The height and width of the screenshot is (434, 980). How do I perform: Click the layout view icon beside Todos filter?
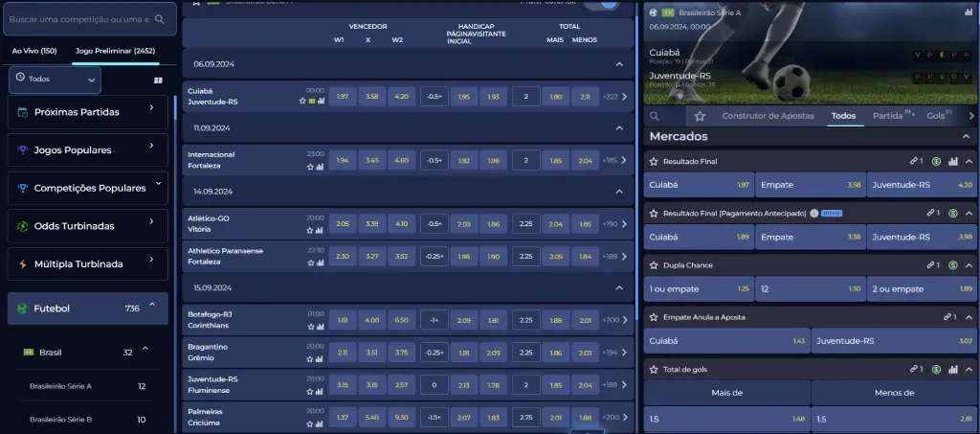[158, 80]
